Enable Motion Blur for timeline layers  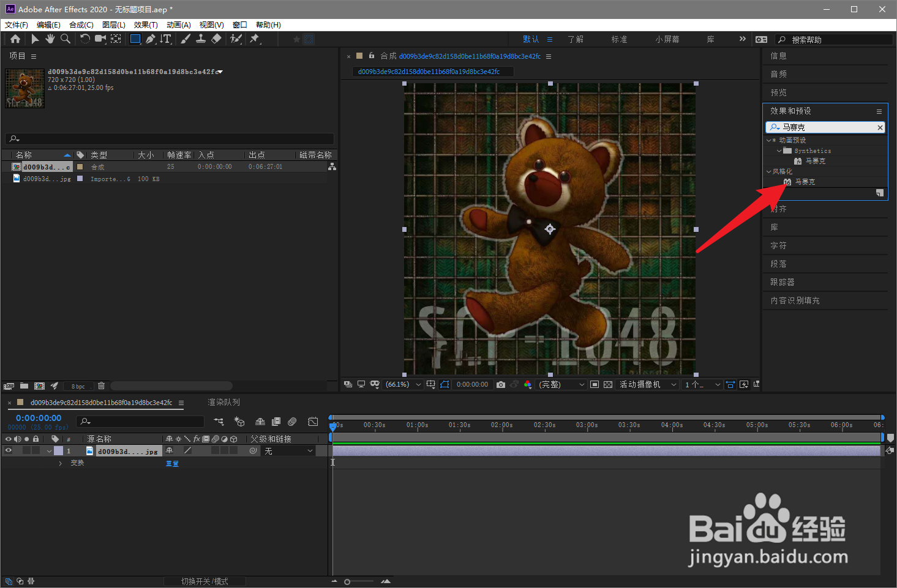pos(292,422)
